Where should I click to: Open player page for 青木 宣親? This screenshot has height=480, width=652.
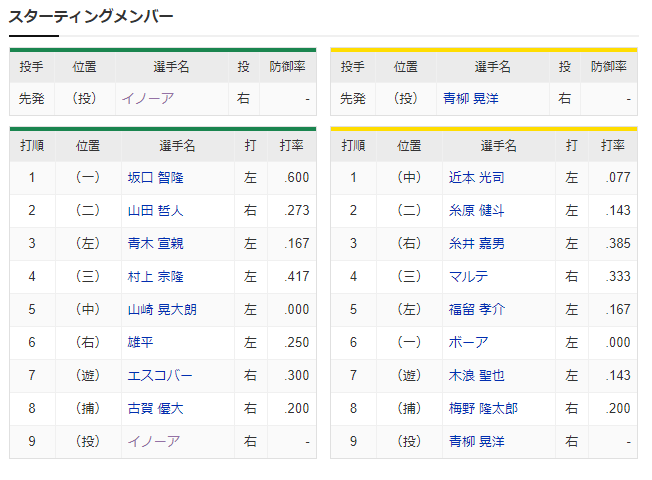(156, 243)
